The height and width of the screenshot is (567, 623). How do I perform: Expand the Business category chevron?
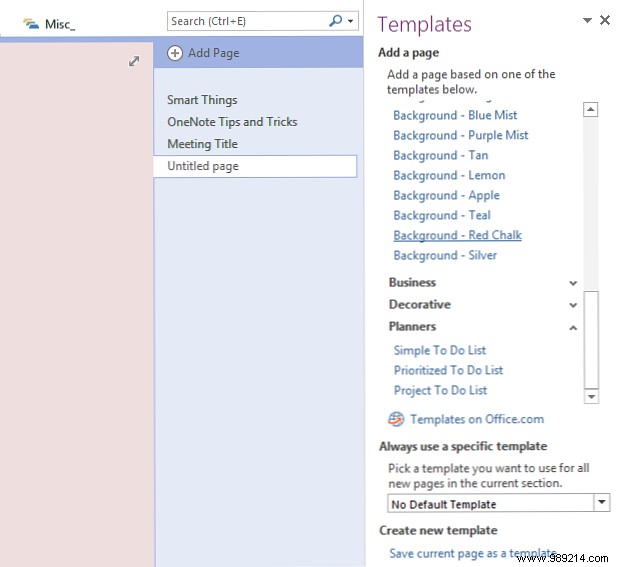pyautogui.click(x=573, y=283)
